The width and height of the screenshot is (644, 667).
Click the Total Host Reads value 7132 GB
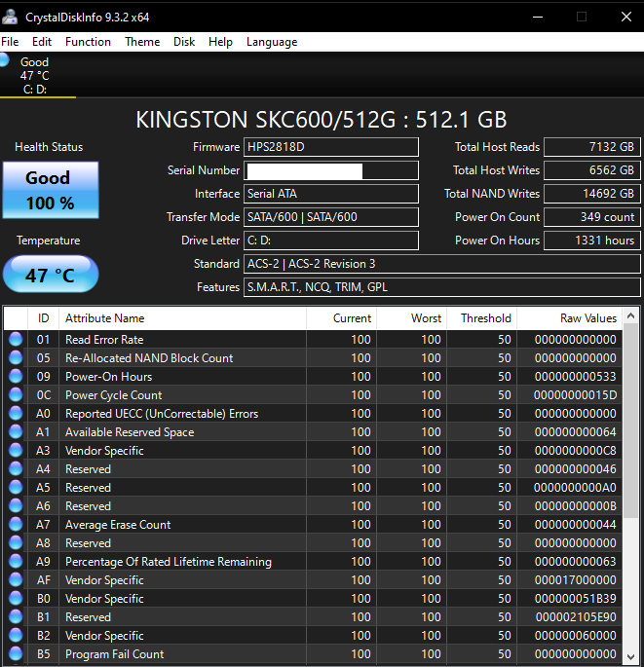[592, 147]
